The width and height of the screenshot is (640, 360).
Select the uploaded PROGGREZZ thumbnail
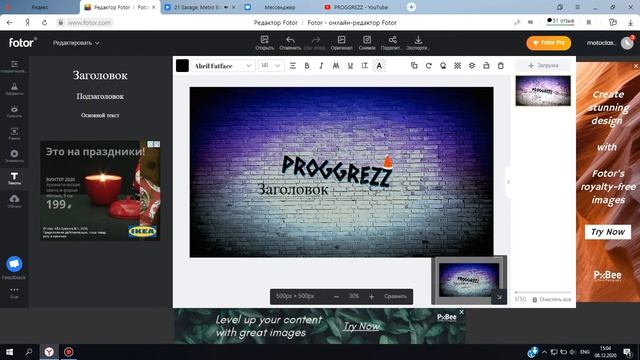click(543, 91)
